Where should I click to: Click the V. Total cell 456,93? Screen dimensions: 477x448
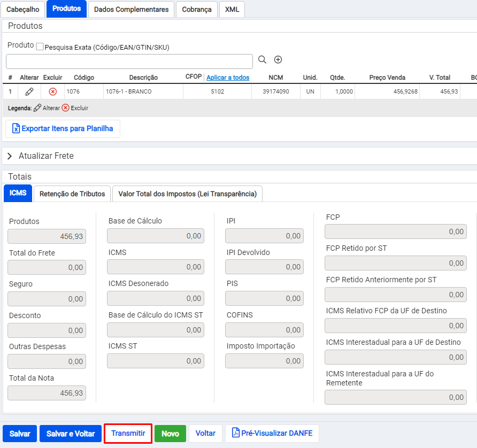point(440,91)
